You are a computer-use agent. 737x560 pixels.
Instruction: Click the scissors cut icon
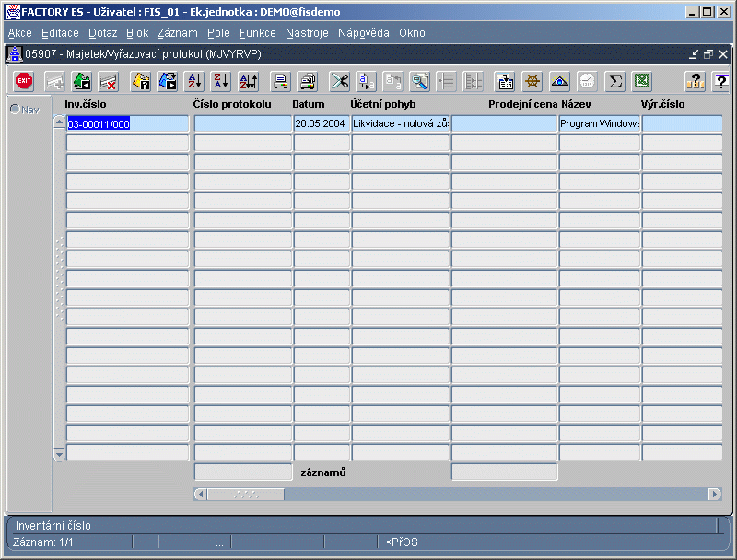coord(339,81)
